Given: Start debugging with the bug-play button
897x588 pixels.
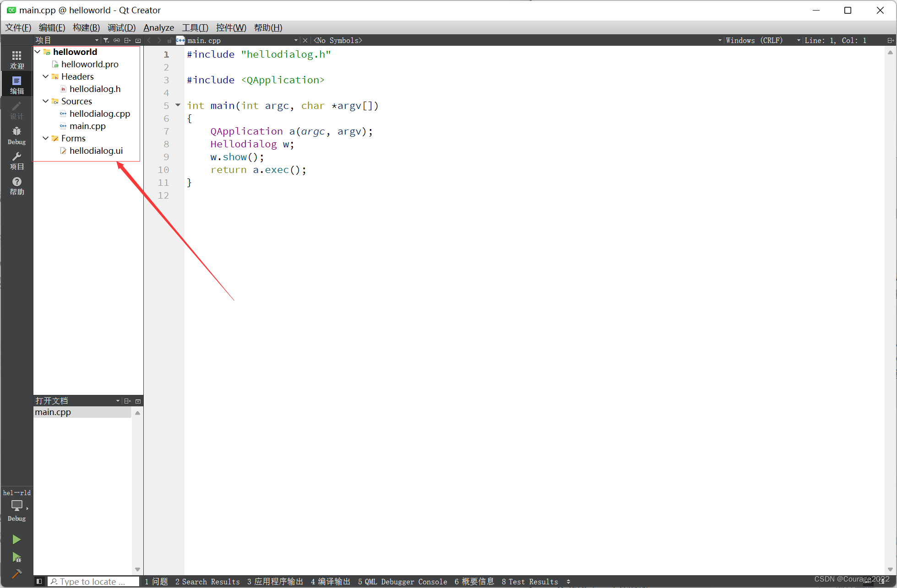Looking at the screenshot, I should (x=16, y=557).
